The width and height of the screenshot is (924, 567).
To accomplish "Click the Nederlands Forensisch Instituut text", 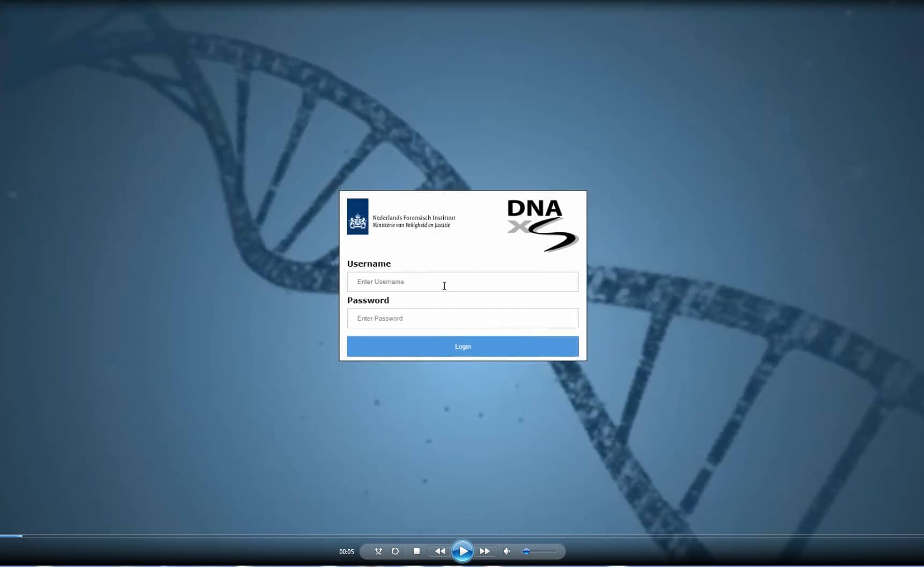I will pos(414,218).
